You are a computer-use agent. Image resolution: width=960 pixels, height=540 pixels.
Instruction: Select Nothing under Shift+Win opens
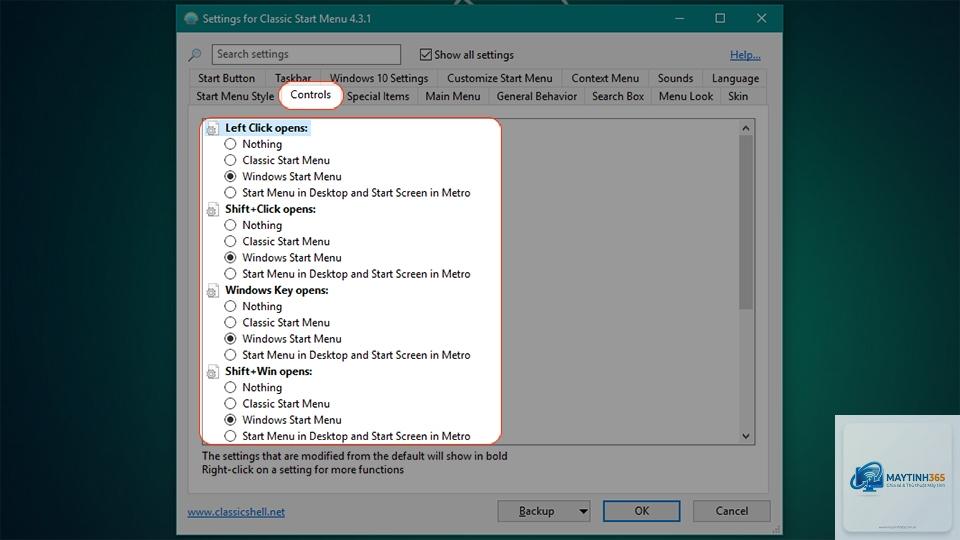tap(230, 388)
